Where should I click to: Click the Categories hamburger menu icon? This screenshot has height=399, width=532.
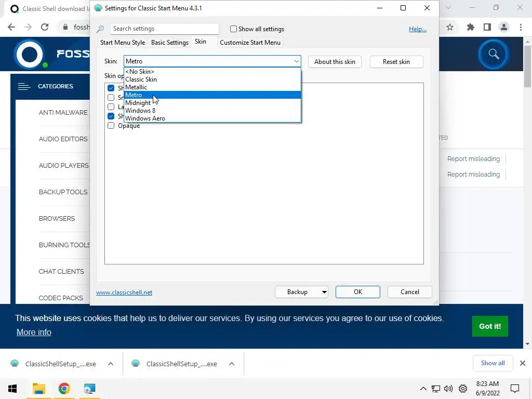24,87
